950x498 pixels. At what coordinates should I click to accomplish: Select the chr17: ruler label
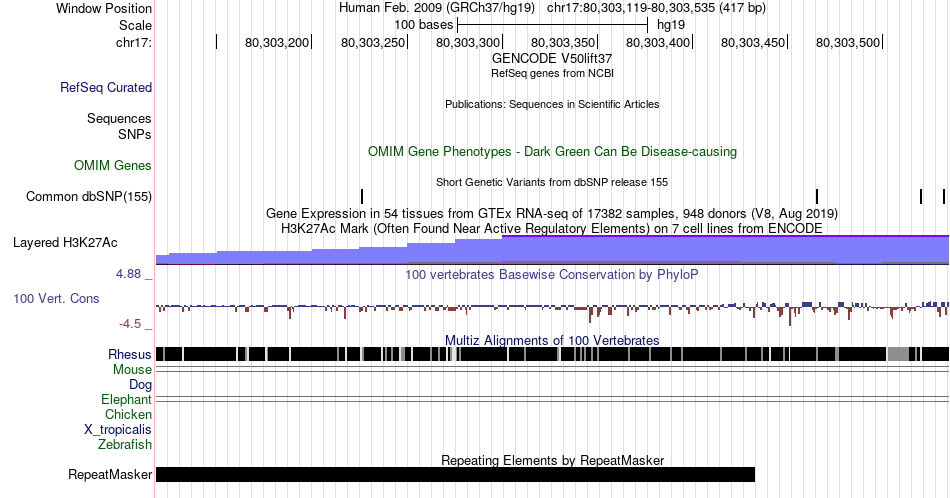pos(133,42)
